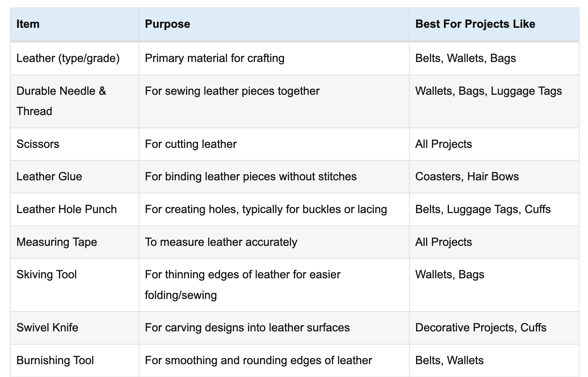The height and width of the screenshot is (377, 588).
Task: Select the Leather (type/grade) cell
Action: click(x=74, y=58)
